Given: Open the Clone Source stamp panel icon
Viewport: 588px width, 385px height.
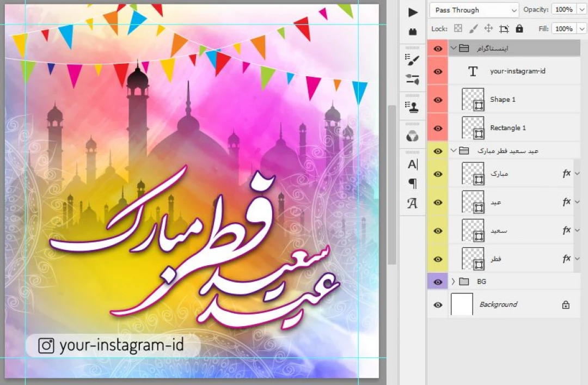Looking at the screenshot, I should 413,107.
